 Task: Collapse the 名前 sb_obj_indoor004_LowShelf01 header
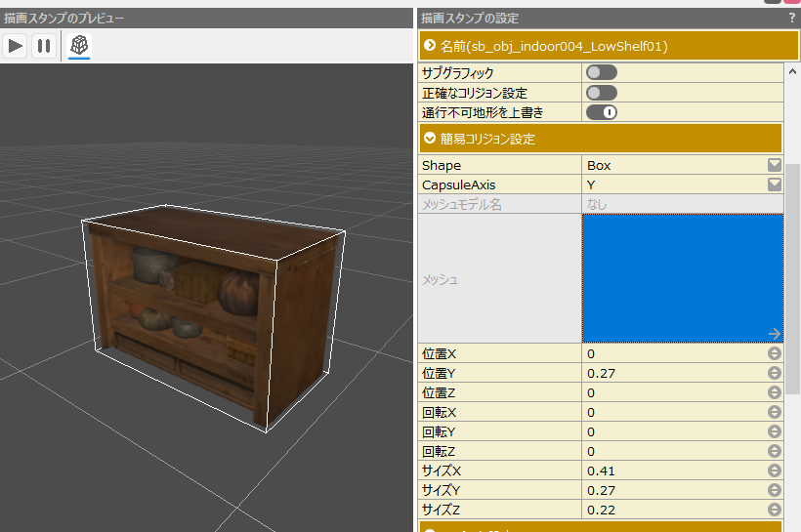(430, 46)
